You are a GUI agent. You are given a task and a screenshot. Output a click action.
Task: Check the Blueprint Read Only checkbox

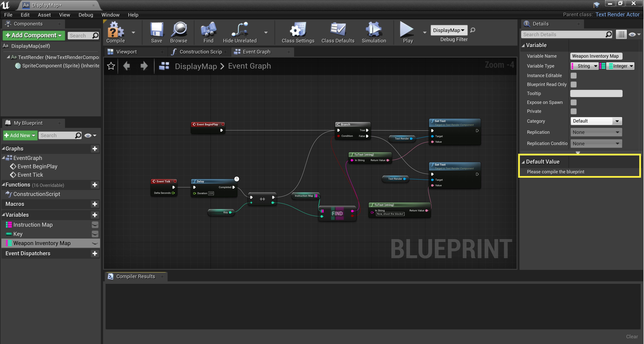(573, 84)
